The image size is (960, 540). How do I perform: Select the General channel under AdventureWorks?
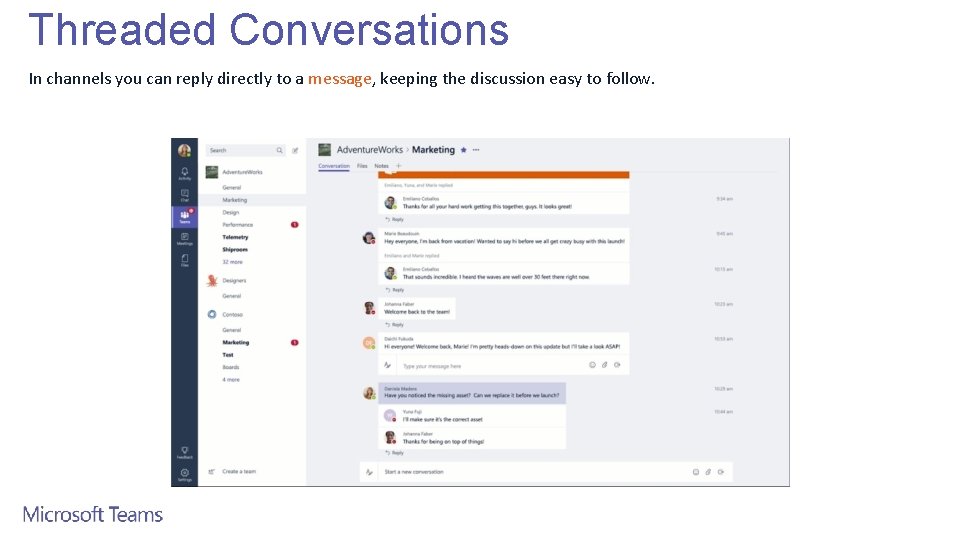pyautogui.click(x=231, y=187)
